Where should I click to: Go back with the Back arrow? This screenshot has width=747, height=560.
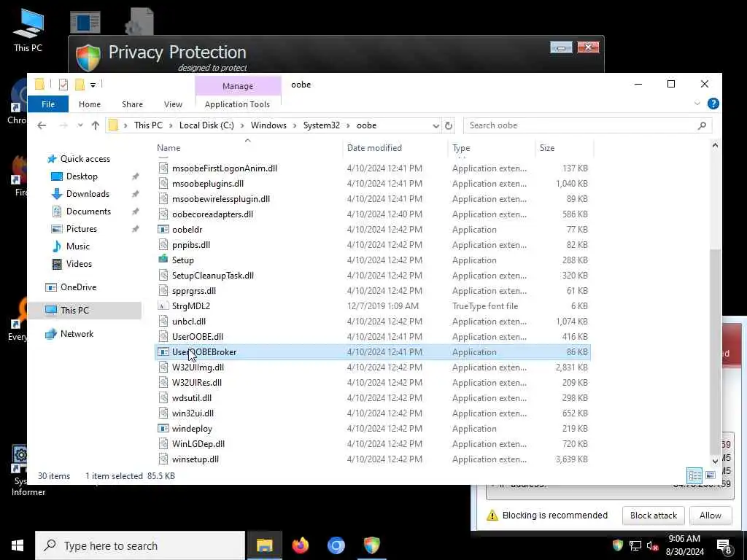pos(42,125)
